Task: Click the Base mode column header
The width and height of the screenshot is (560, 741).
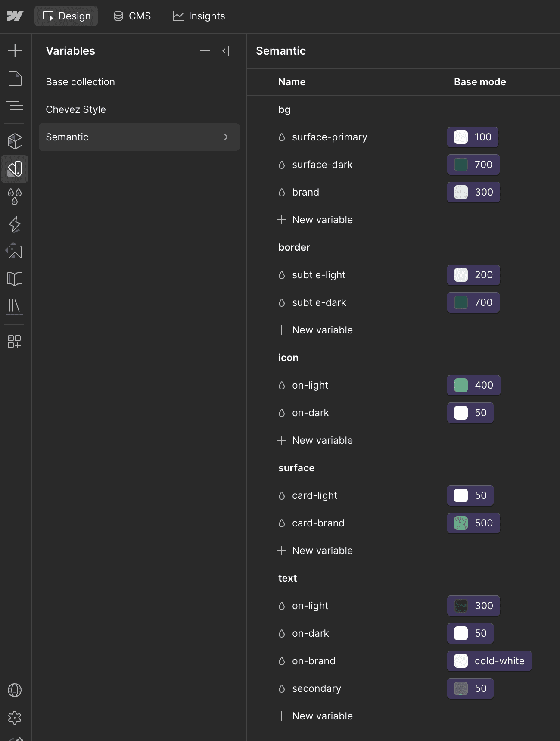Action: (x=480, y=82)
